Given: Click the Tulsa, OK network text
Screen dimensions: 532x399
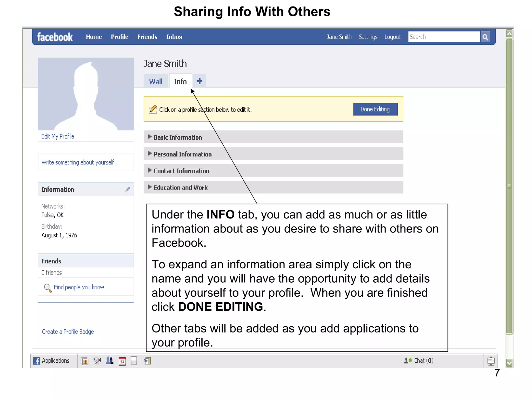Looking at the screenshot, I should [52, 215].
